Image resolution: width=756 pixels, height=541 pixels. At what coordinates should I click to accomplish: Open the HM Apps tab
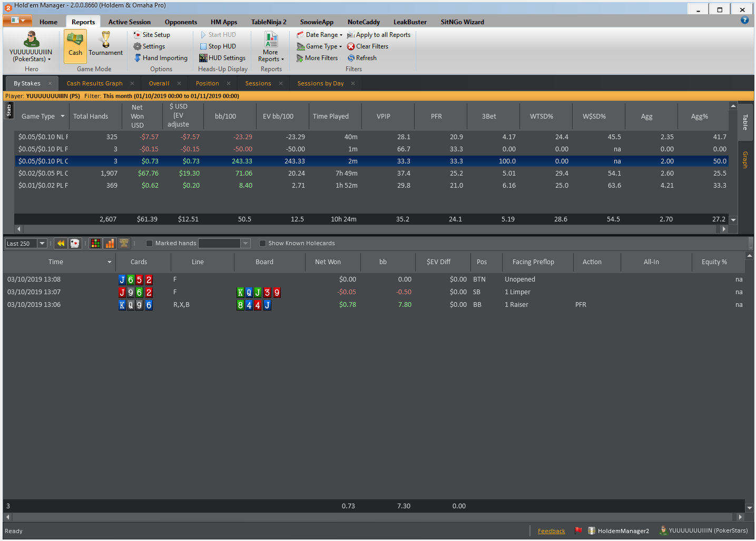click(x=224, y=22)
